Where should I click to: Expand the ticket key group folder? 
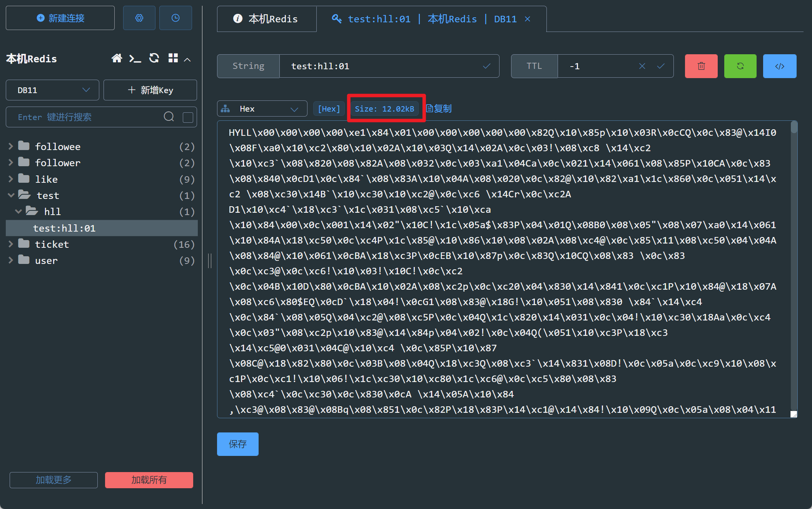coord(11,245)
